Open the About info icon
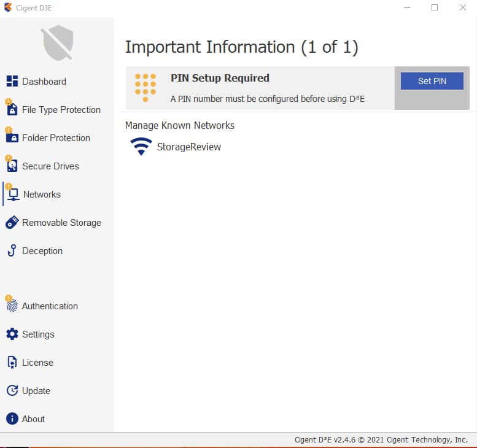Viewport: 477px width, 448px height. point(12,419)
